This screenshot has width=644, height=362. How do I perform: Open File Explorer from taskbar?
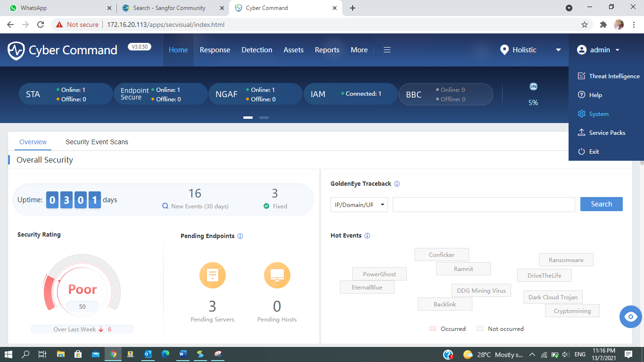point(60,354)
